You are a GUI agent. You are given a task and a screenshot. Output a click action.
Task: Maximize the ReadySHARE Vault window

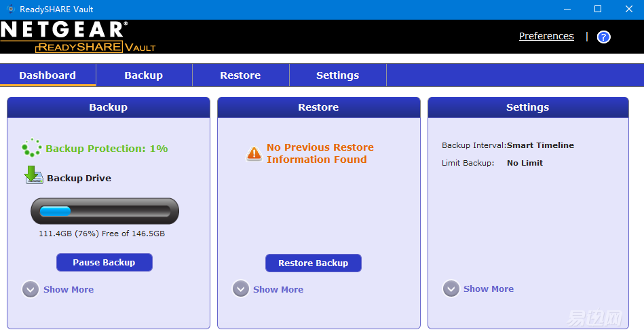click(x=598, y=9)
